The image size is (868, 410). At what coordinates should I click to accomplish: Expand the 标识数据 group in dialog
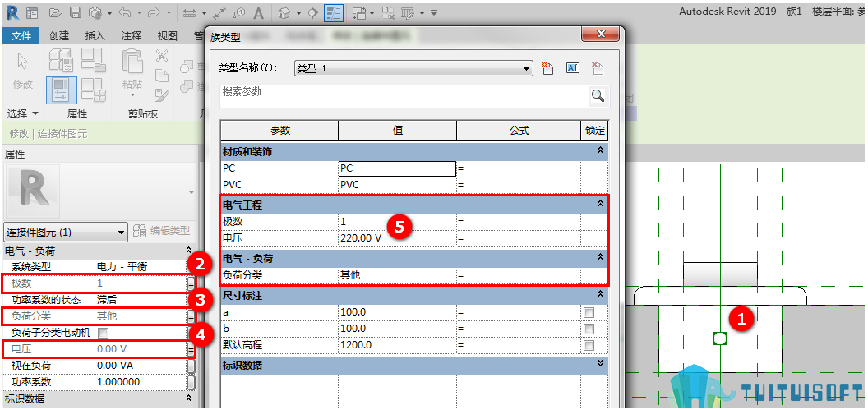pyautogui.click(x=600, y=363)
